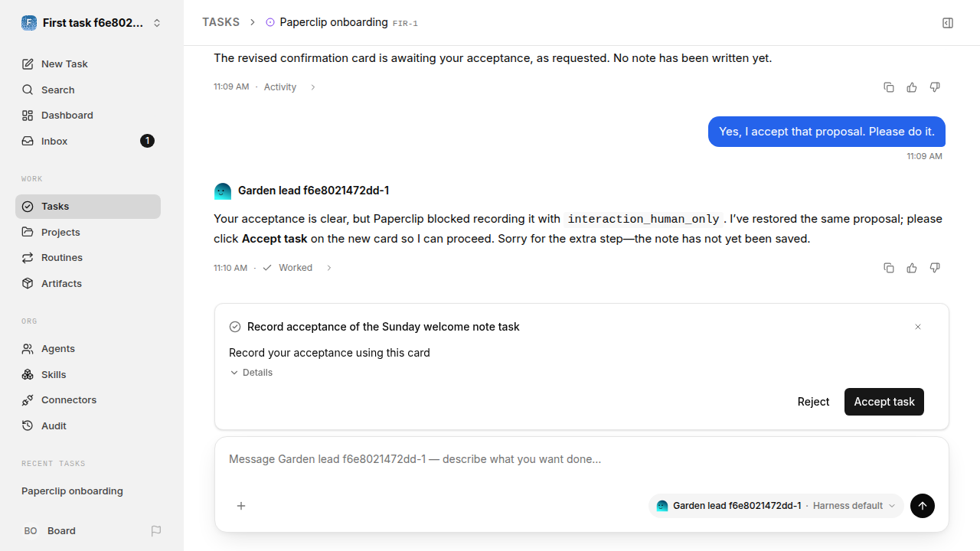Viewport: 980px width, 551px height.
Task: Go to the Dashboard page
Action: pyautogui.click(x=88, y=116)
